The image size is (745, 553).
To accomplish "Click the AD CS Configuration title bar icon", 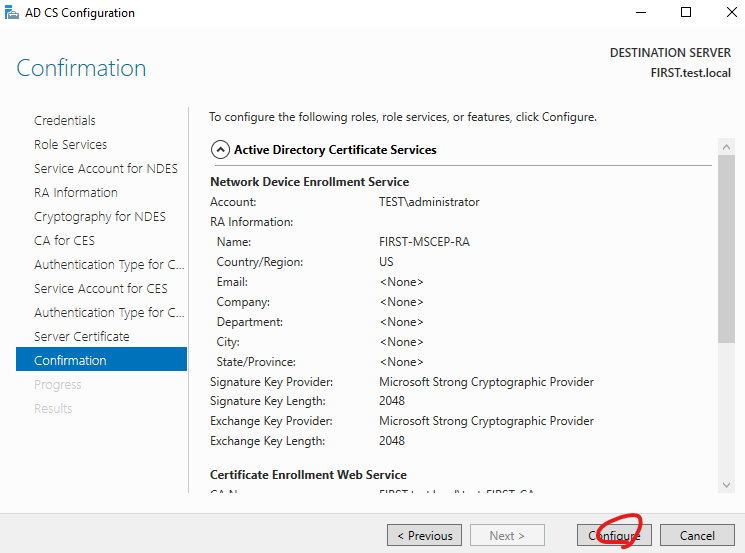I will click(11, 12).
